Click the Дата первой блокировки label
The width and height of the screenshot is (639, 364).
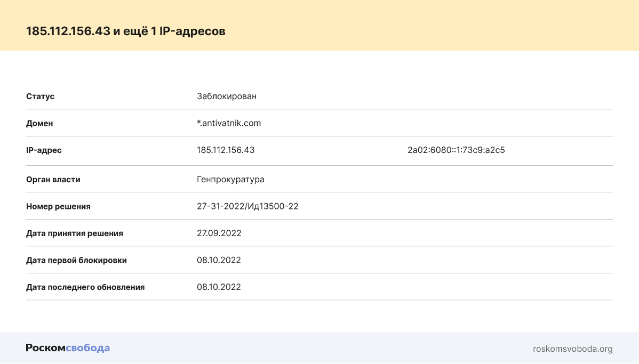[x=76, y=260]
